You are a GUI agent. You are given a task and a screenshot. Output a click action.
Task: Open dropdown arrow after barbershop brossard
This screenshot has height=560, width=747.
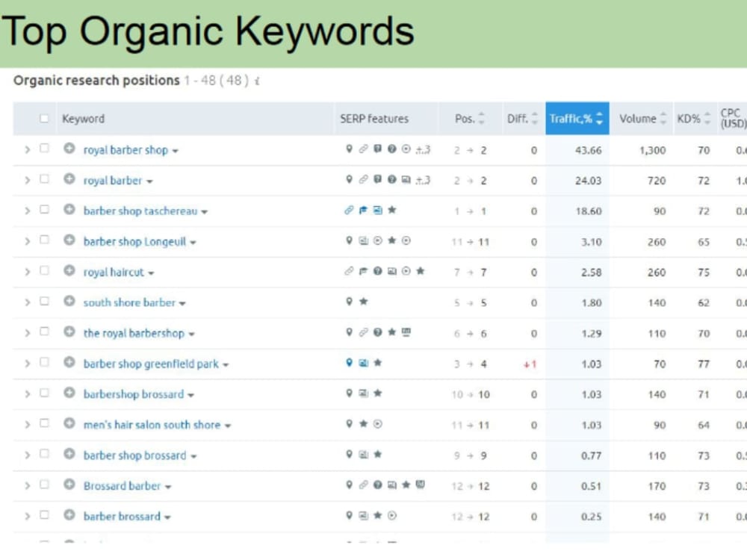pyautogui.click(x=191, y=395)
